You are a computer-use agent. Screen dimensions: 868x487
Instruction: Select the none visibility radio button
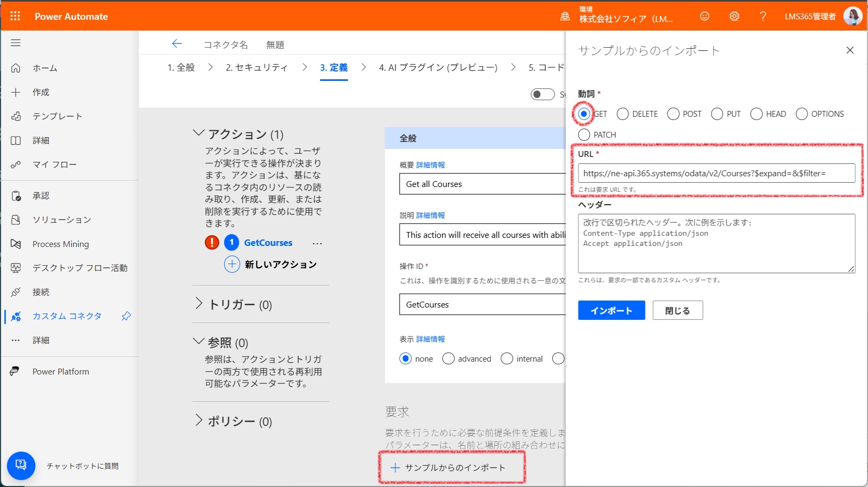click(x=405, y=358)
